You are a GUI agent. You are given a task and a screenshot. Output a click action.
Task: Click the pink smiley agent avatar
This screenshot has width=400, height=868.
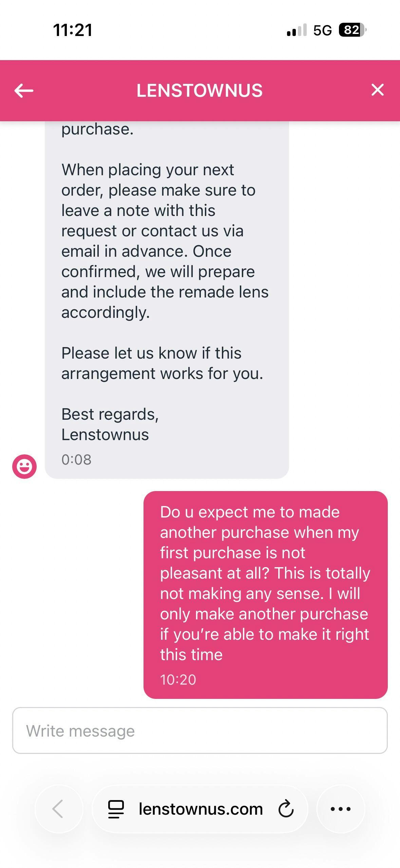point(24,466)
